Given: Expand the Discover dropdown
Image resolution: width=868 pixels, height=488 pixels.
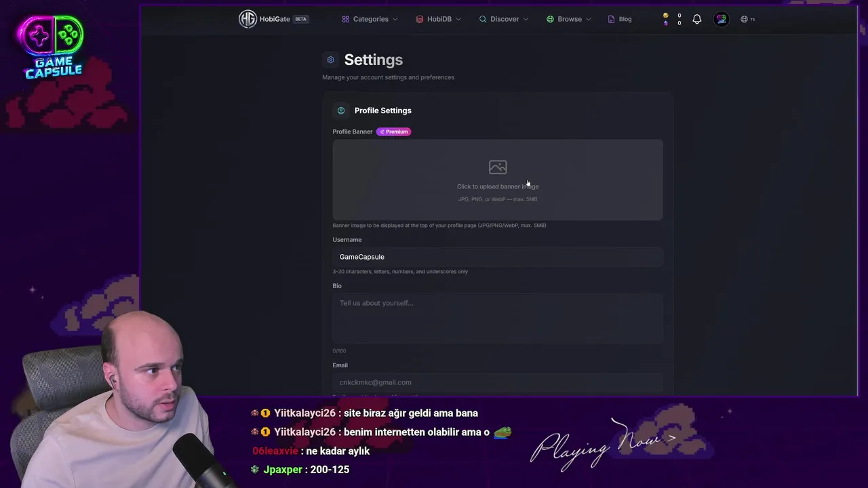Looking at the screenshot, I should point(504,19).
